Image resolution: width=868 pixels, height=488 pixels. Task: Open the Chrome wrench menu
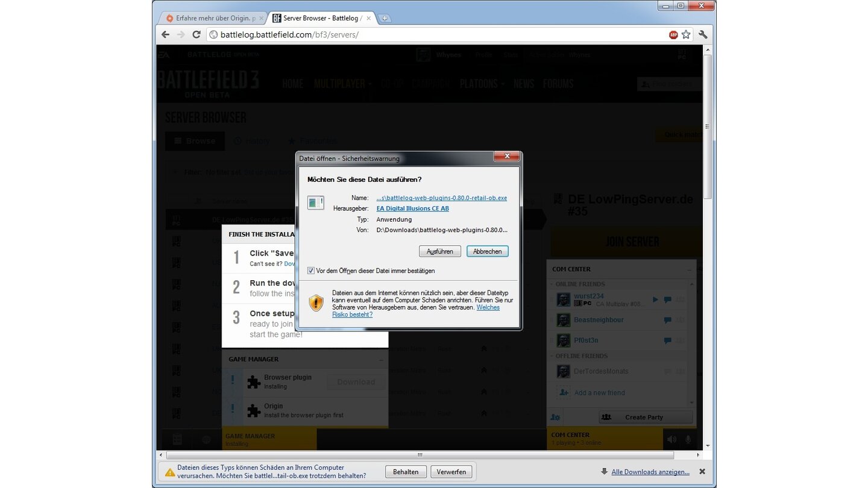click(x=703, y=34)
